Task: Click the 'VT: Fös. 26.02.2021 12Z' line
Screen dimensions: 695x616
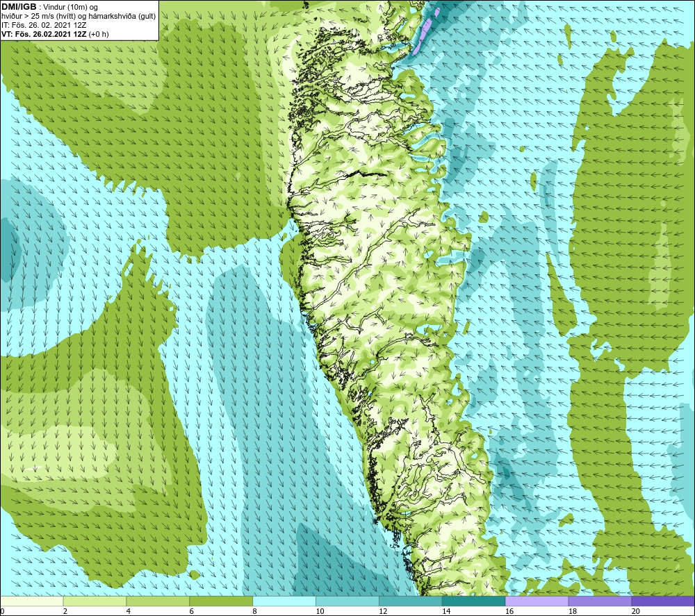Action: 44,34
